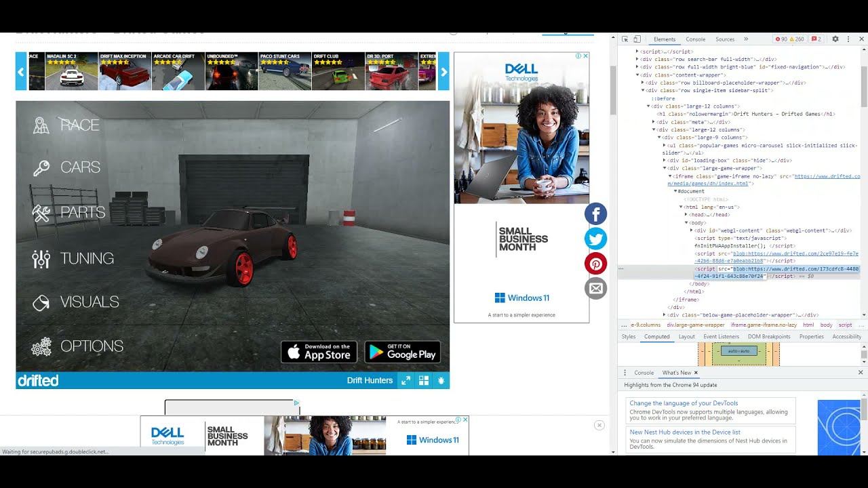Screen dimensions: 868x488
Task: Select the div.large-game-wrapper breadcrumb
Action: click(x=696, y=325)
